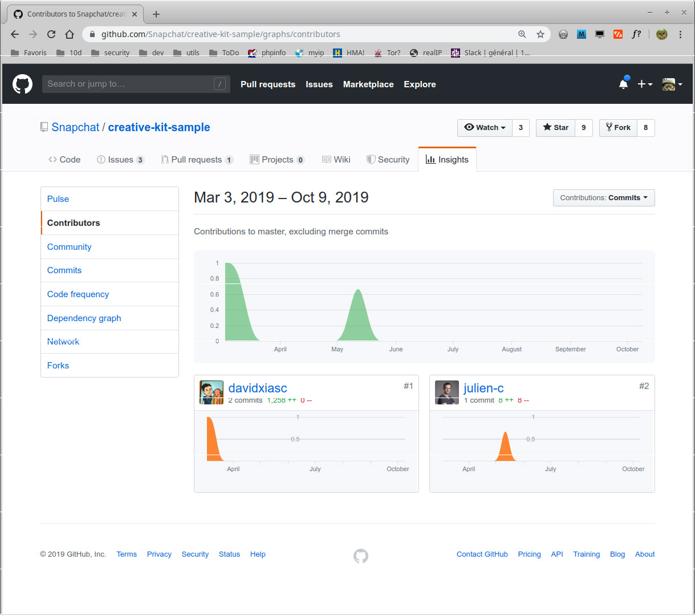Screen dimensions: 695x616
Task: Open the Snapchat organization link
Action: 75,127
